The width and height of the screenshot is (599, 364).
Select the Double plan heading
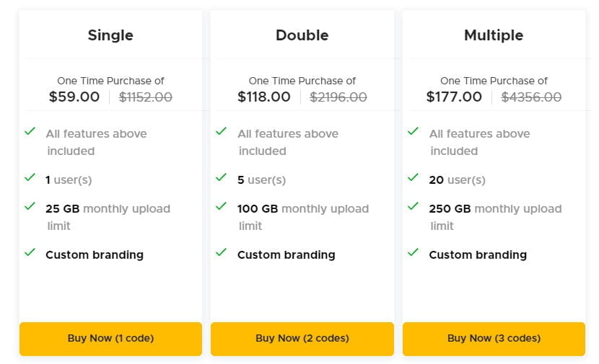(x=302, y=35)
